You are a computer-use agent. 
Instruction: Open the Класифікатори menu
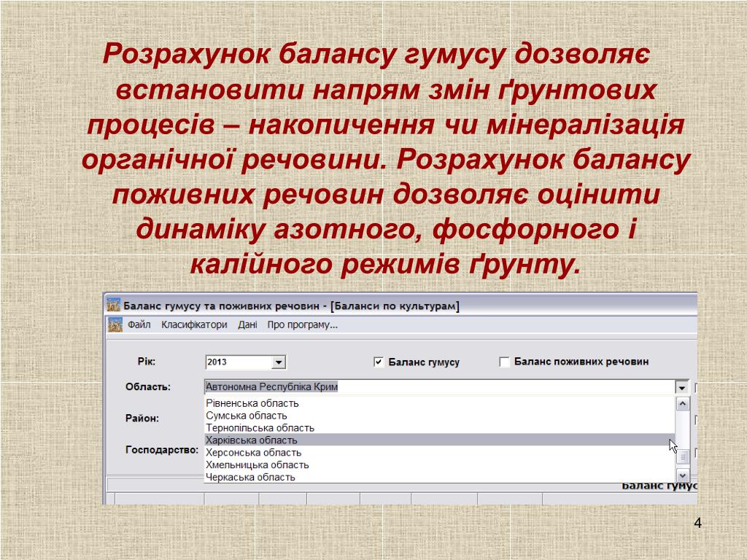click(194, 324)
